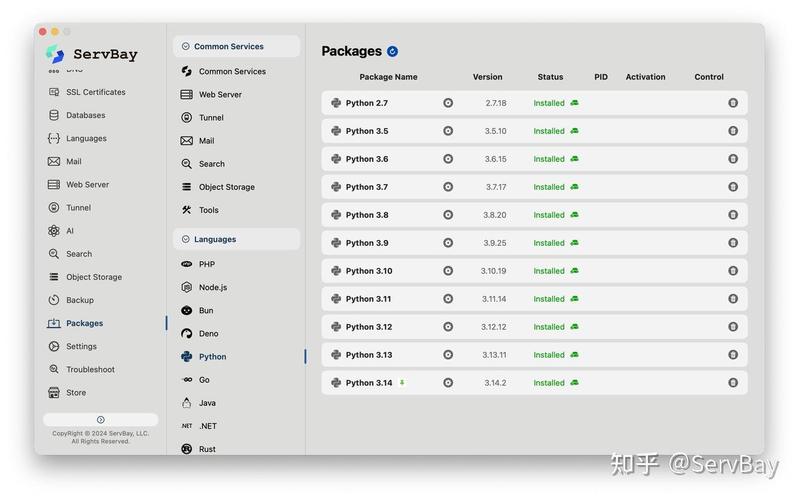The height and width of the screenshot is (500, 799).
Task: Click the control button for Python 3.10
Action: 733,271
